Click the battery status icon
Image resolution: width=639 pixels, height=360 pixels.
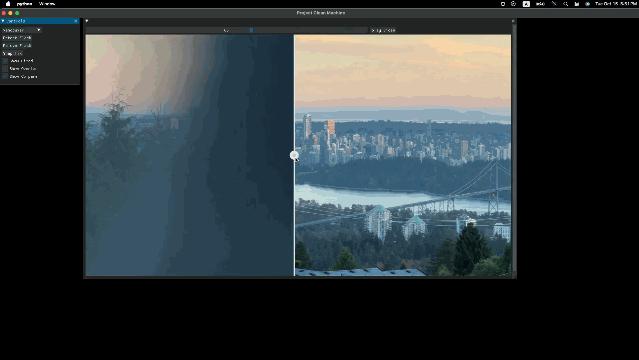point(540,4)
